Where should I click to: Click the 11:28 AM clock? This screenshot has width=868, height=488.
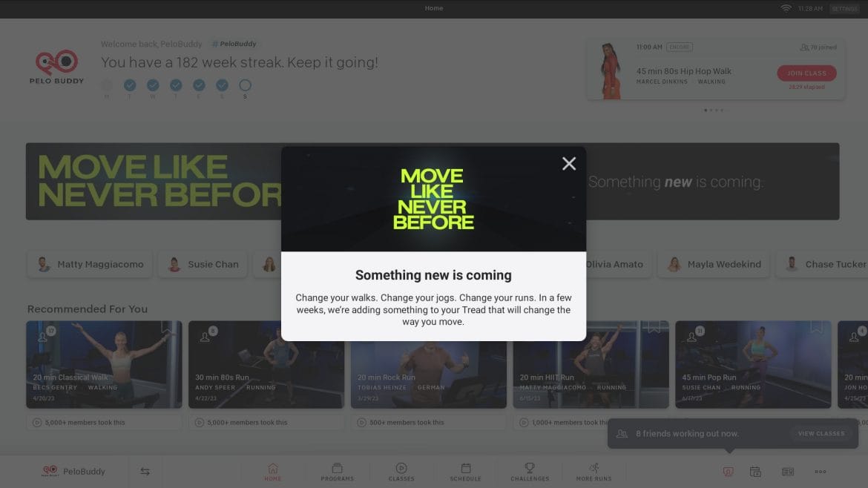[810, 8]
